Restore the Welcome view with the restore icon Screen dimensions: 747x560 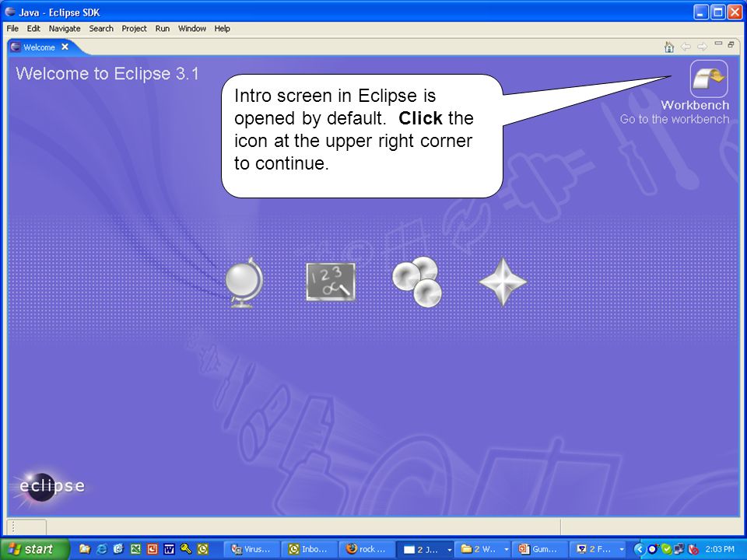[x=731, y=44]
